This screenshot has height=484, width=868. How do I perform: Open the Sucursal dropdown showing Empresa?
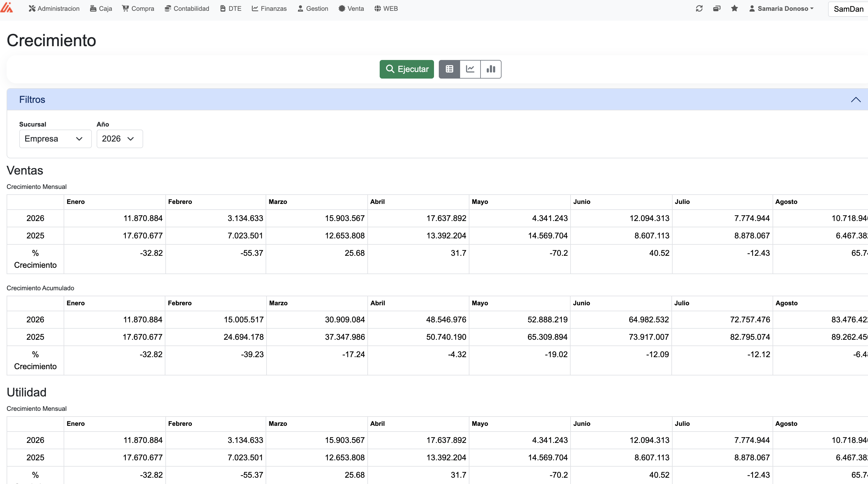(x=55, y=139)
